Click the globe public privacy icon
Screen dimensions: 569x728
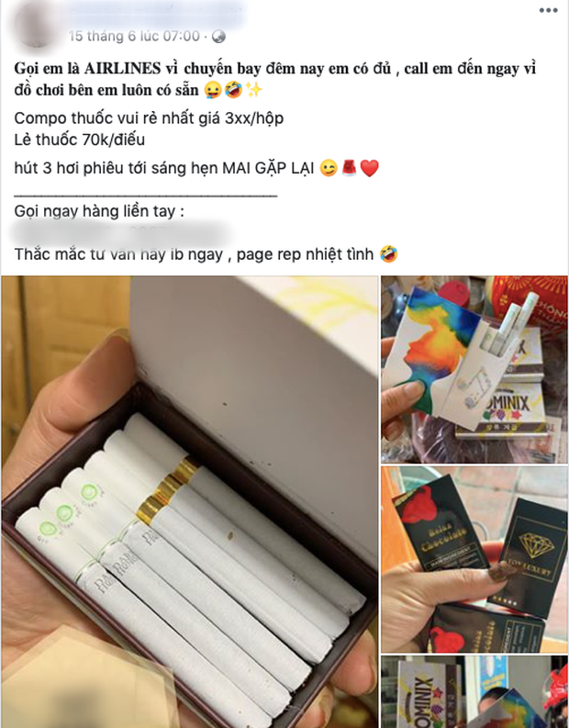point(218,37)
